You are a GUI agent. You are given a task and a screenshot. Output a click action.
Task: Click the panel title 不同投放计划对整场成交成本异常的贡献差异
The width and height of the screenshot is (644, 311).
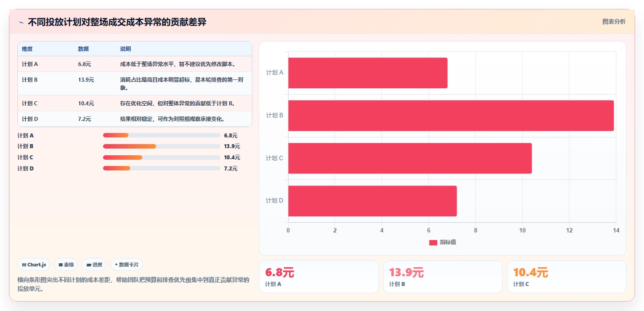[117, 22]
